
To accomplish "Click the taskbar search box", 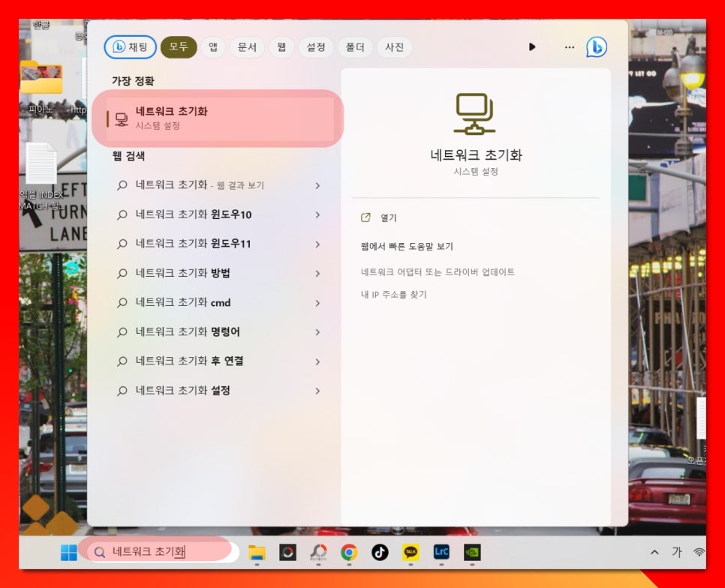I will pos(162,551).
